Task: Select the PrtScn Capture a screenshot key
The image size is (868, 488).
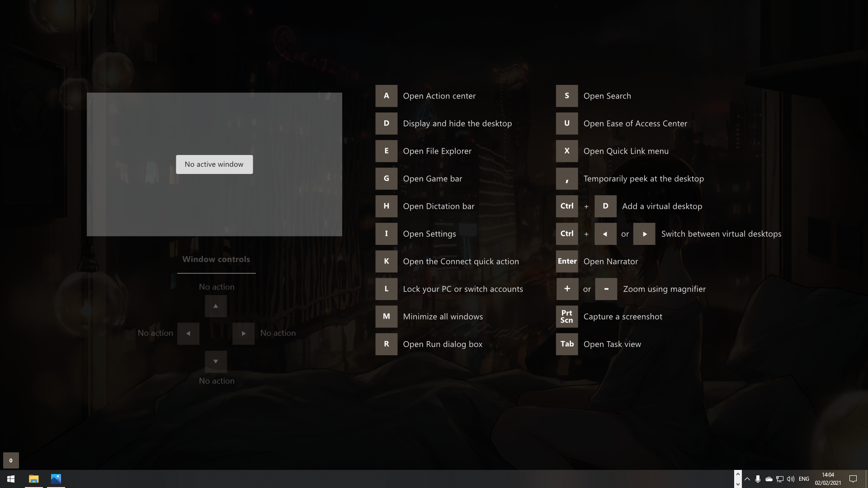Action: pyautogui.click(x=566, y=316)
